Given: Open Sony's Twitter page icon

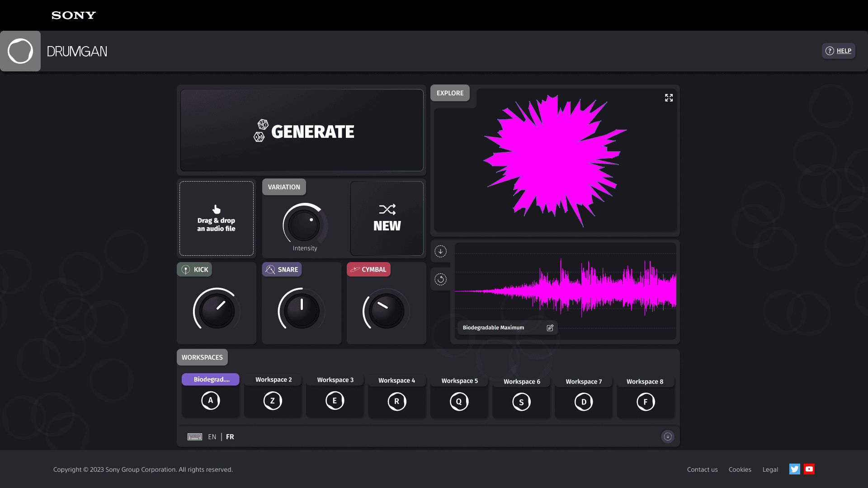Looking at the screenshot, I should 794,469.
